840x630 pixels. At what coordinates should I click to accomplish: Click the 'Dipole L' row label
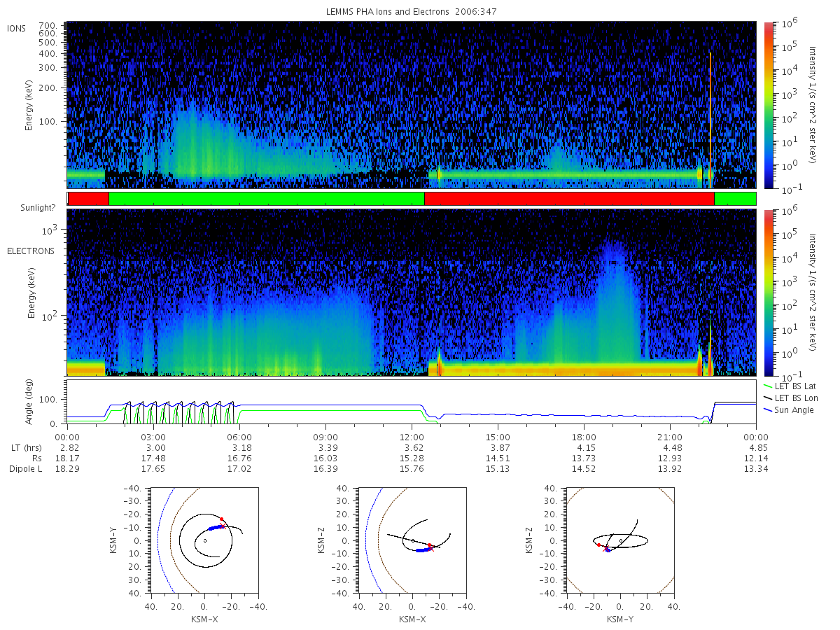tap(25, 468)
